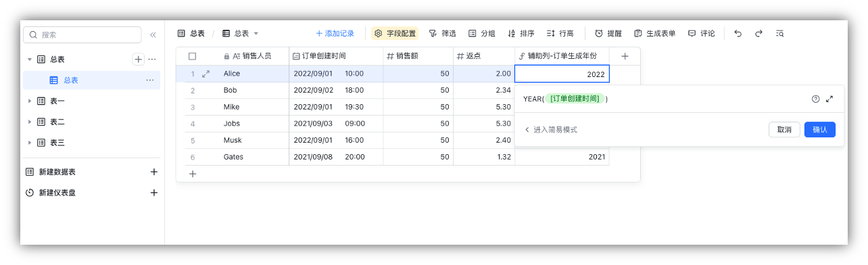Click the undo arrow in toolbar
The image size is (868, 265).
tap(738, 33)
